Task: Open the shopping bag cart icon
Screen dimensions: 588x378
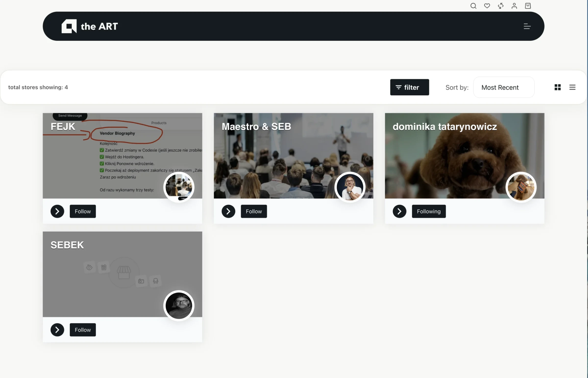Action: tap(528, 6)
